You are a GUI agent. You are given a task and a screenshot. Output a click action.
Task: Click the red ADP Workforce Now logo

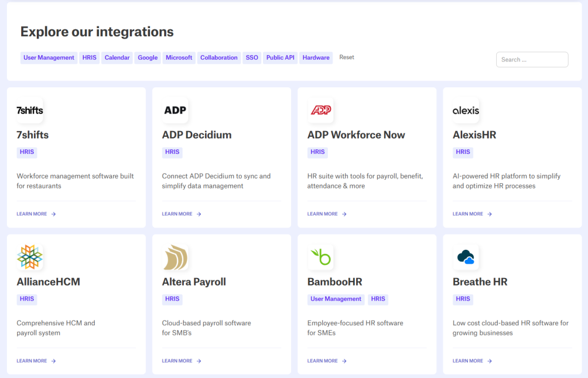(320, 110)
